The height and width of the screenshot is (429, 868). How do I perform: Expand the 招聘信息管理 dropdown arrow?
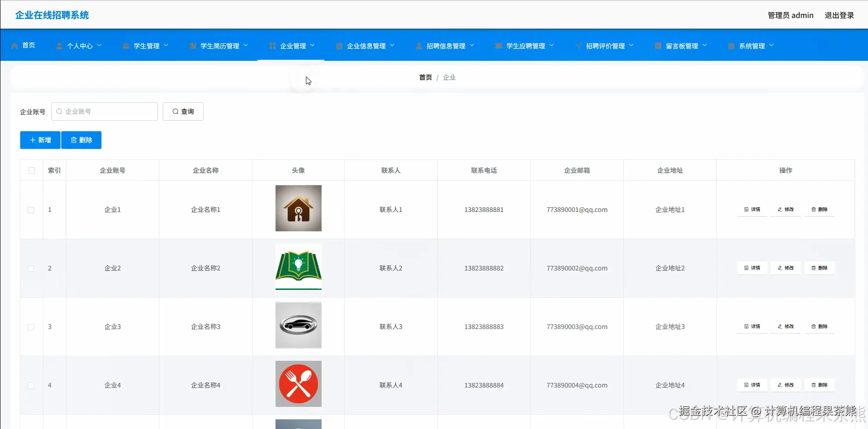click(x=472, y=45)
